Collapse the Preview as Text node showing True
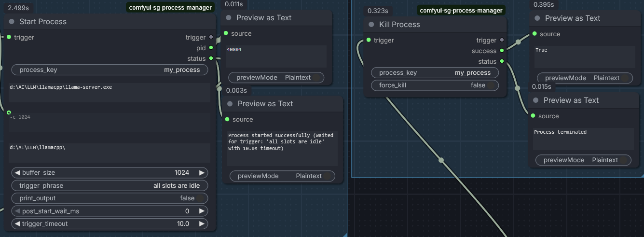Viewport: 644px width, 237px height. (x=537, y=18)
